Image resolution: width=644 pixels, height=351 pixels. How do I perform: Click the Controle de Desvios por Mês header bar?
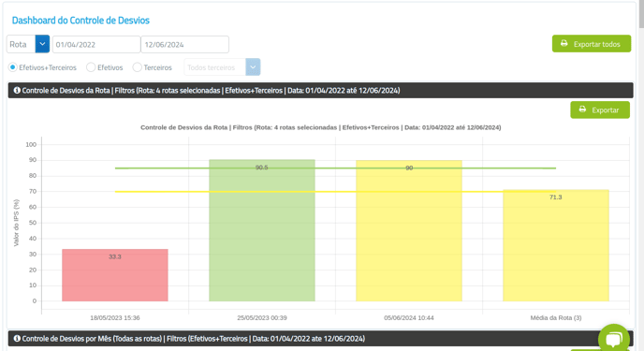[321, 339]
